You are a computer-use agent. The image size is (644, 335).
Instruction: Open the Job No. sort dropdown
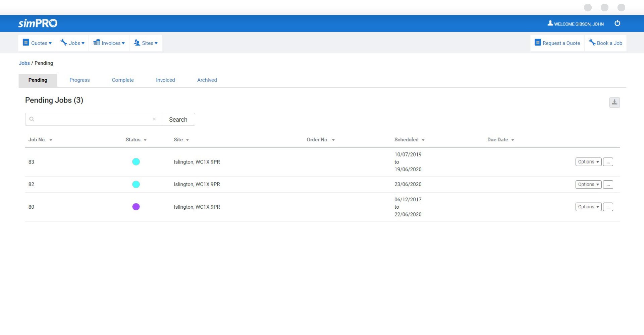coord(51,140)
